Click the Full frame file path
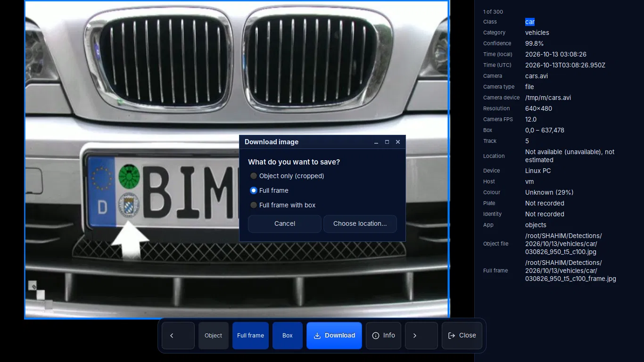 570,271
